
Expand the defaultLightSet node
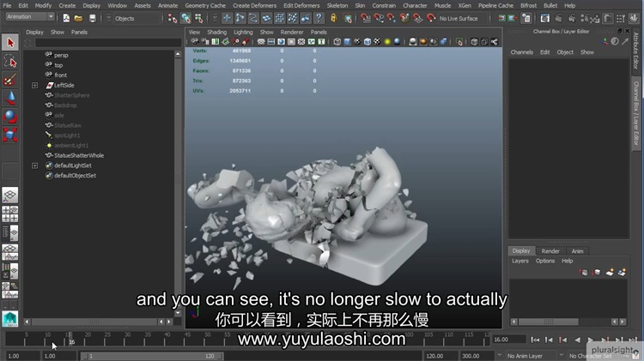[35, 165]
